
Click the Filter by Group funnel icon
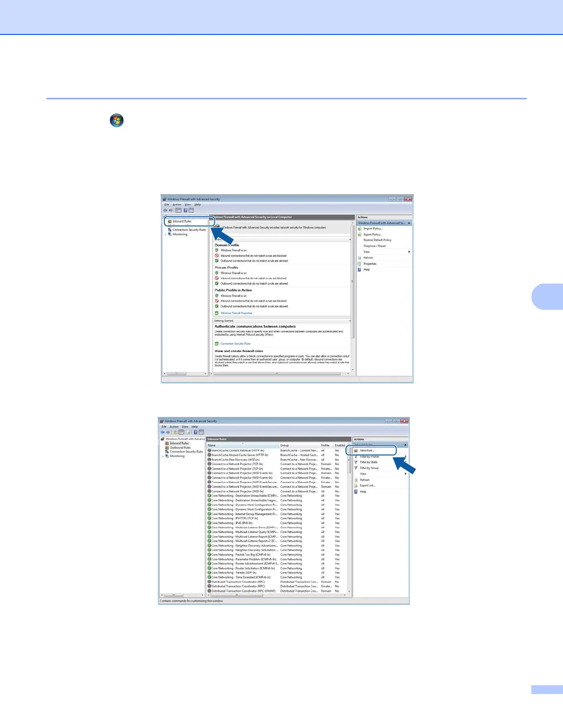[x=356, y=468]
